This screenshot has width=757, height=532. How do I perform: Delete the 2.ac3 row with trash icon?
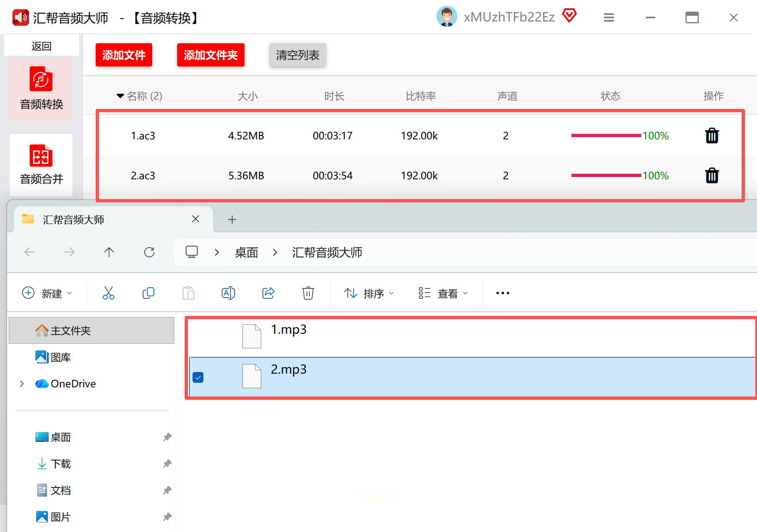tap(712, 175)
